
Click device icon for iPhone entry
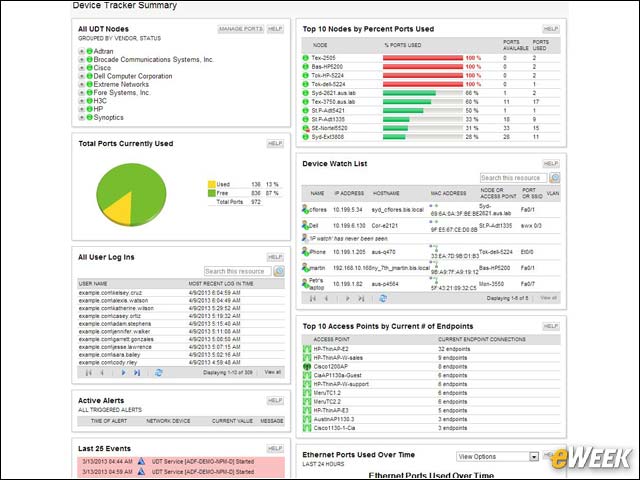pos(305,251)
